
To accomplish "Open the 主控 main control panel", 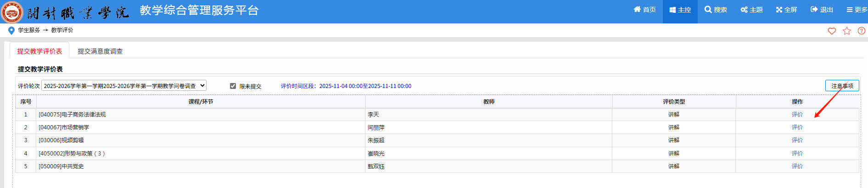I will pos(680,10).
